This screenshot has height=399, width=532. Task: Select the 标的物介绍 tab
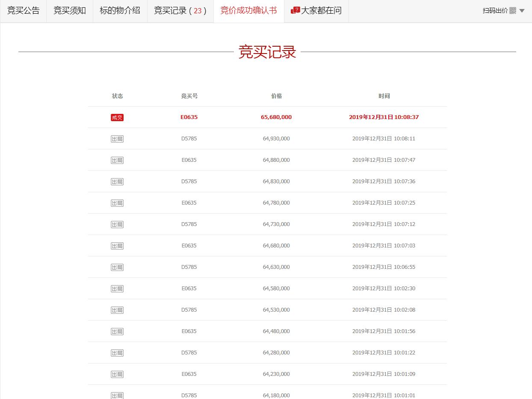(120, 11)
